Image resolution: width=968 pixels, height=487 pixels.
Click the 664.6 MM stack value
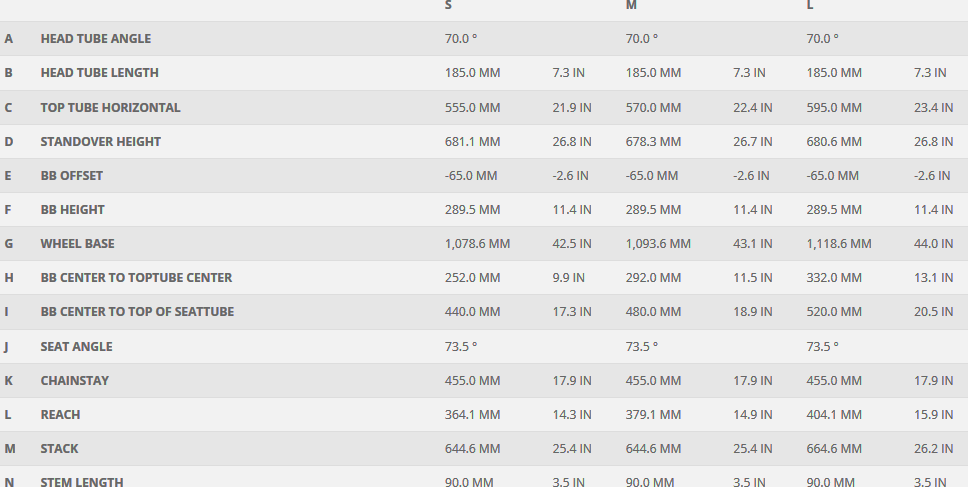834,449
